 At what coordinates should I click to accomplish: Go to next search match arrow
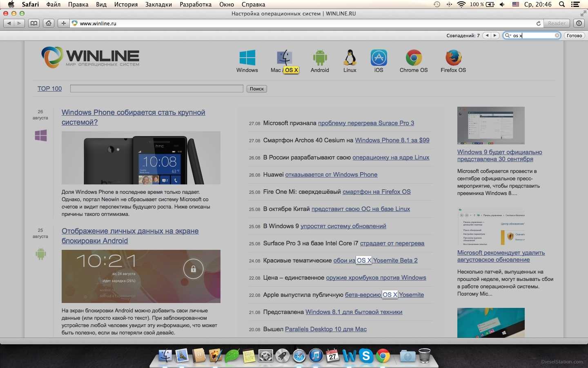point(495,36)
